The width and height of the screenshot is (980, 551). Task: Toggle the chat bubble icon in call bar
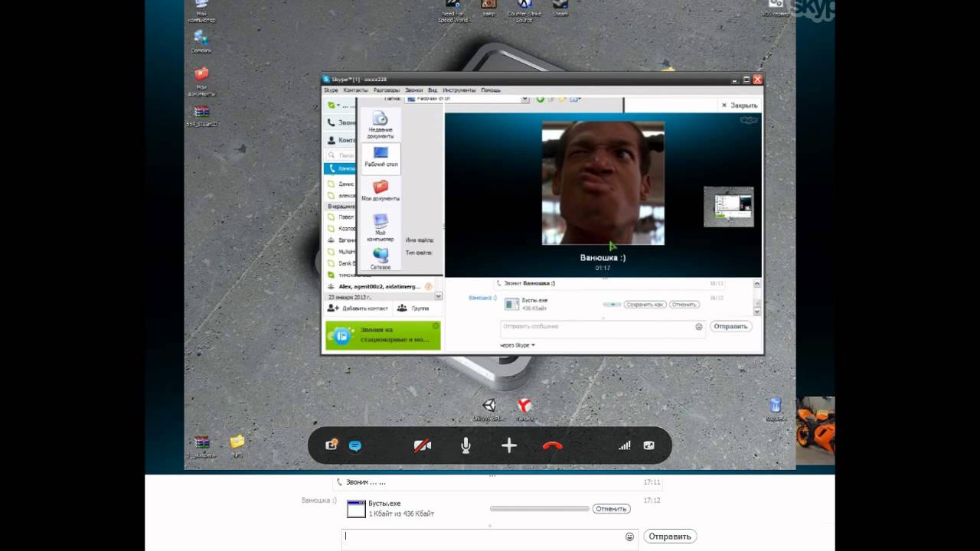pos(355,445)
